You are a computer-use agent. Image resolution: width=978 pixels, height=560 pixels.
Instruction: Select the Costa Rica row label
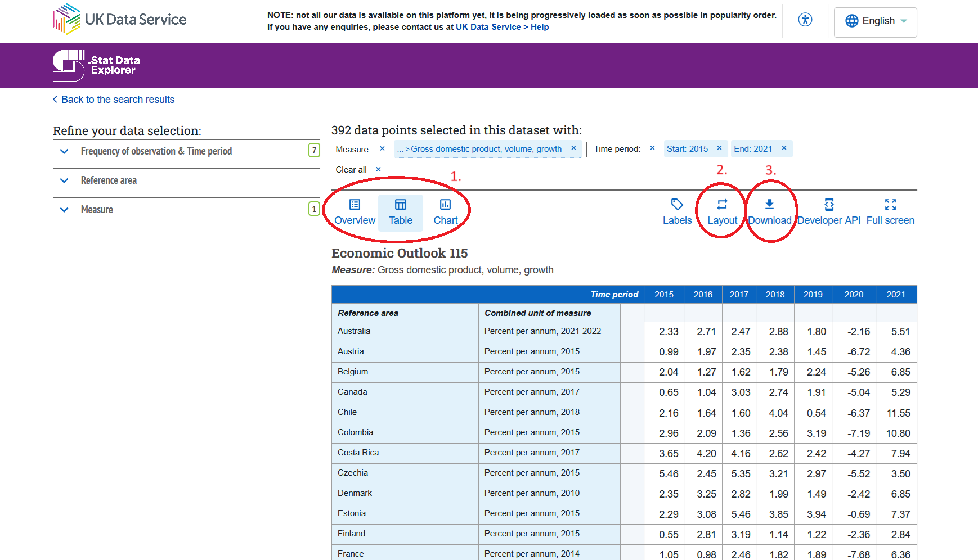click(358, 453)
